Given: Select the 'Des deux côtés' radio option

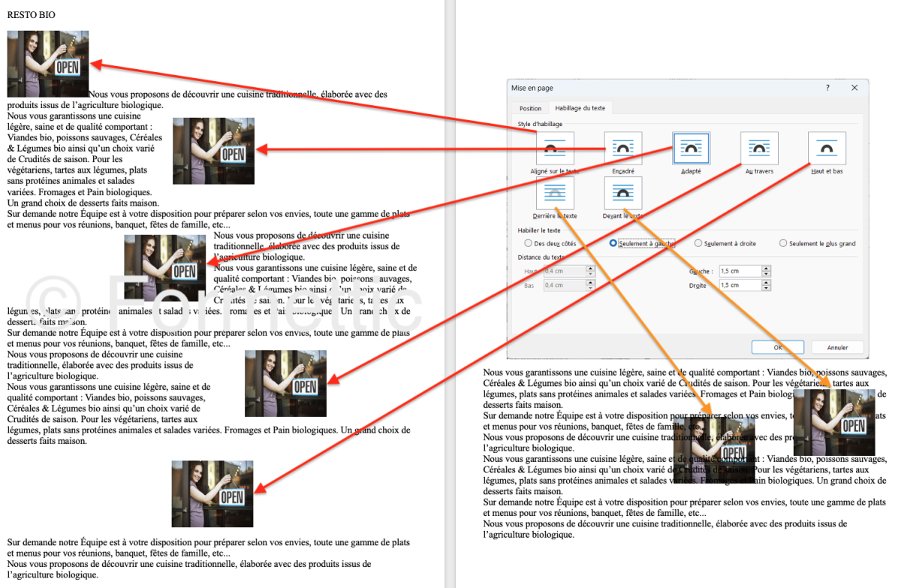Looking at the screenshot, I should coord(529,243).
